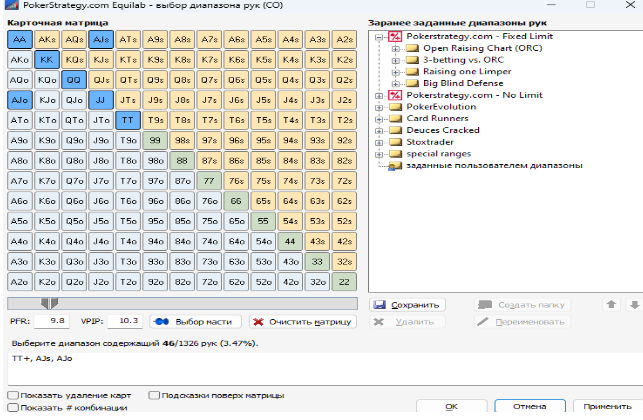This screenshot has width=643, height=420.
Task: Expand the Big Blind Defense node
Action: point(396,84)
